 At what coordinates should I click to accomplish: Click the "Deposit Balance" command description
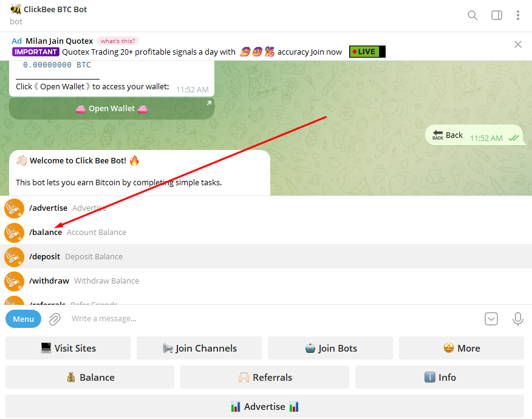[x=94, y=256]
